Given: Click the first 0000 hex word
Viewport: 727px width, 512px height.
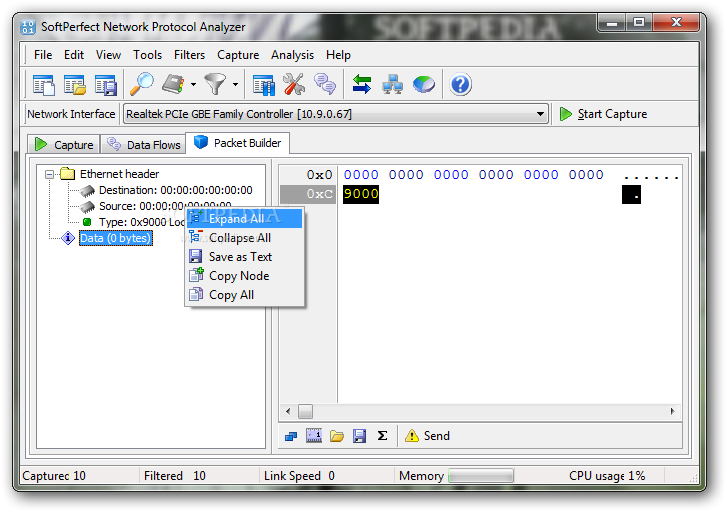Looking at the screenshot, I should [361, 175].
